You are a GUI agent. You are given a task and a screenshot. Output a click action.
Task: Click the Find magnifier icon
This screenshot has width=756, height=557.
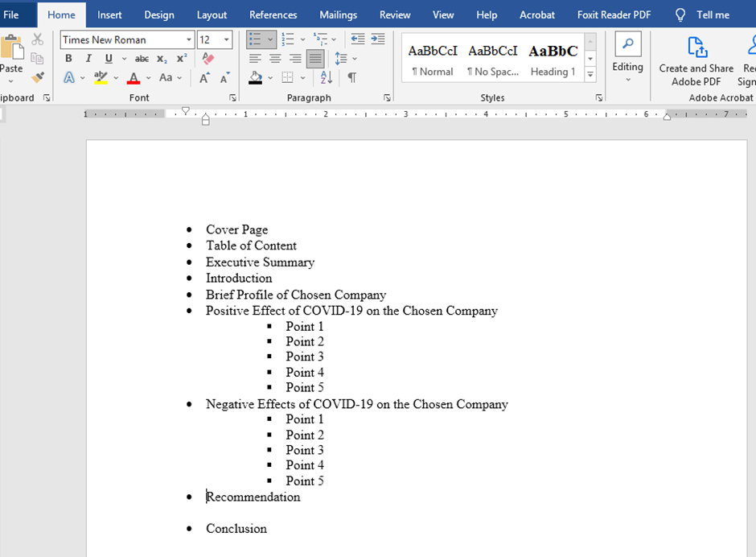[x=628, y=44]
